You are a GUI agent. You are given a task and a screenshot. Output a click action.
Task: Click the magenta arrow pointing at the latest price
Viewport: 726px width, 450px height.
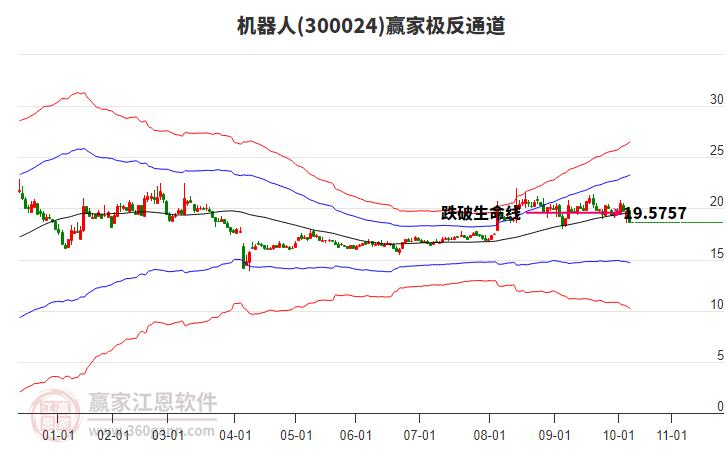(x=575, y=213)
